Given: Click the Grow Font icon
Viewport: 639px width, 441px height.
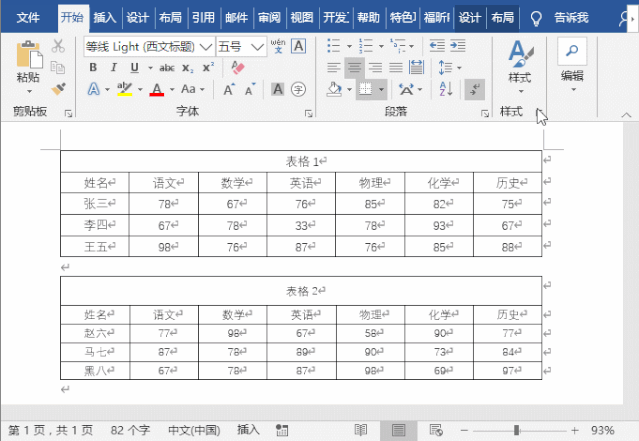Looking at the screenshot, I should tap(229, 89).
